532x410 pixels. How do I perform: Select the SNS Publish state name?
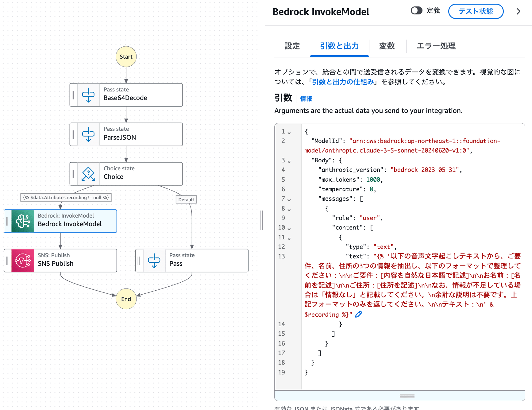click(56, 264)
